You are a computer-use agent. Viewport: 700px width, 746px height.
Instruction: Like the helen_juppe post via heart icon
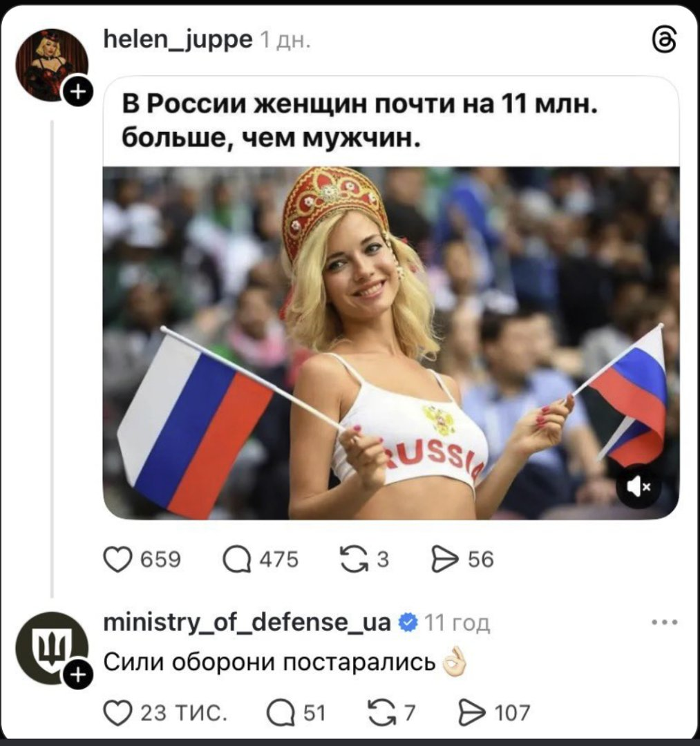point(117,559)
